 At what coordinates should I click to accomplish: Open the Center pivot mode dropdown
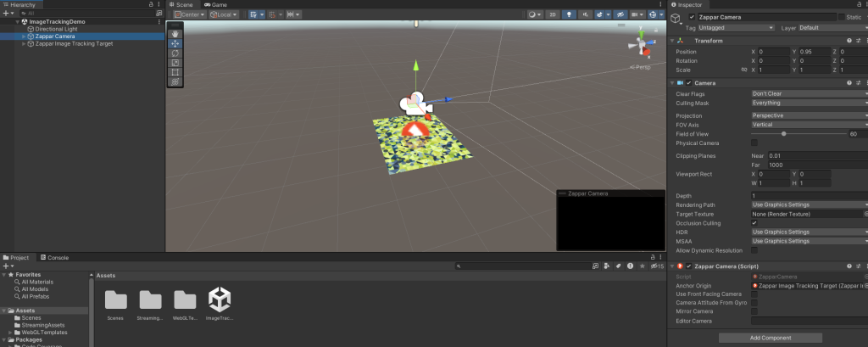click(x=189, y=14)
